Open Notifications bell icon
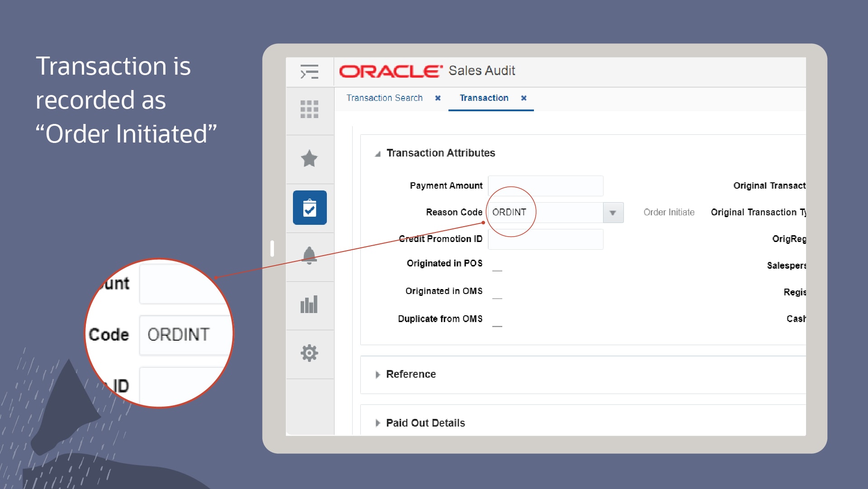The height and width of the screenshot is (489, 868). tap(309, 256)
